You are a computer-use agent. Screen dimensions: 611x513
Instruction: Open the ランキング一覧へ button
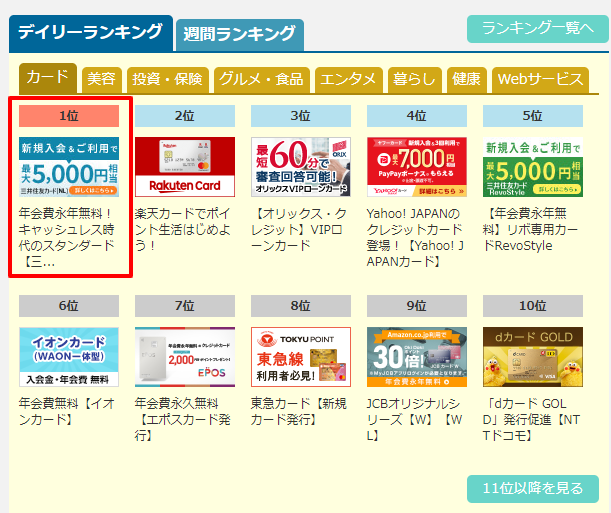[537, 28]
